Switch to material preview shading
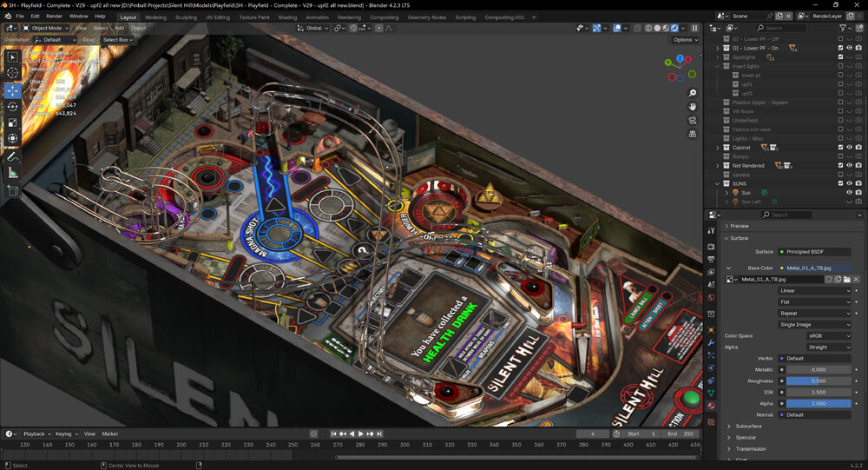This screenshot has height=470, width=868. coord(666,28)
